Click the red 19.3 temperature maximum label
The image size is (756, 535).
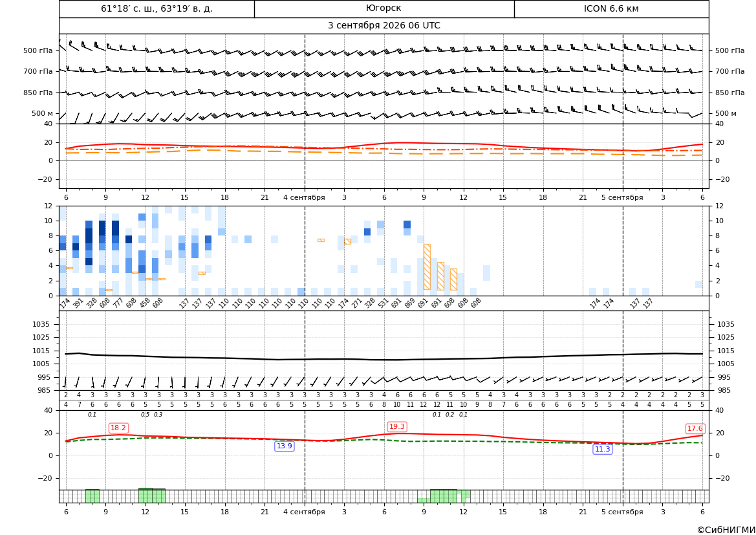[397, 426]
